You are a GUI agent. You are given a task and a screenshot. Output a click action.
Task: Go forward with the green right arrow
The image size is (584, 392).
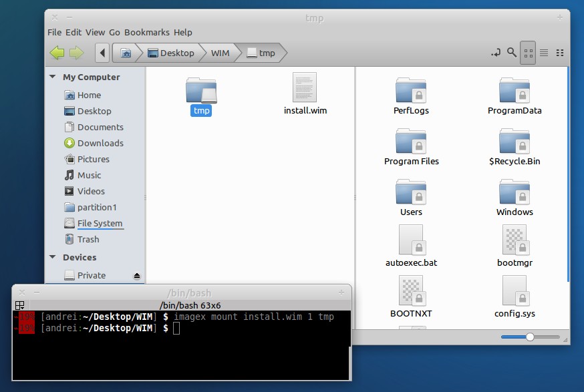tap(76, 53)
